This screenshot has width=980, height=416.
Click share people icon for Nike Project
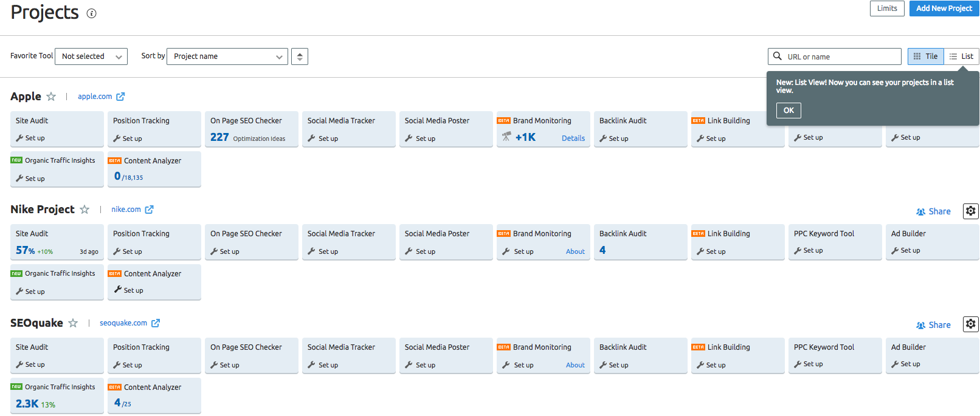click(x=920, y=212)
